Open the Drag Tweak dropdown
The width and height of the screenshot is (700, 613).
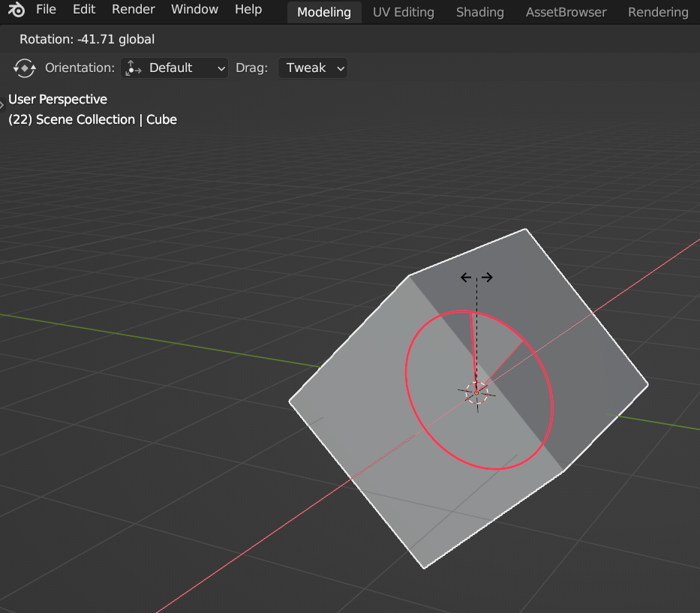coord(313,68)
